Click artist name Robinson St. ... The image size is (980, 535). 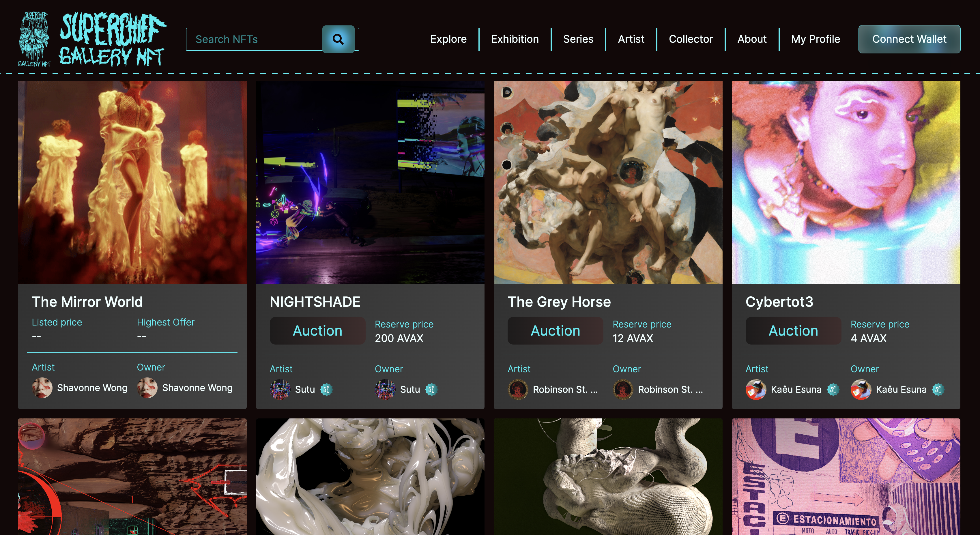565,389
